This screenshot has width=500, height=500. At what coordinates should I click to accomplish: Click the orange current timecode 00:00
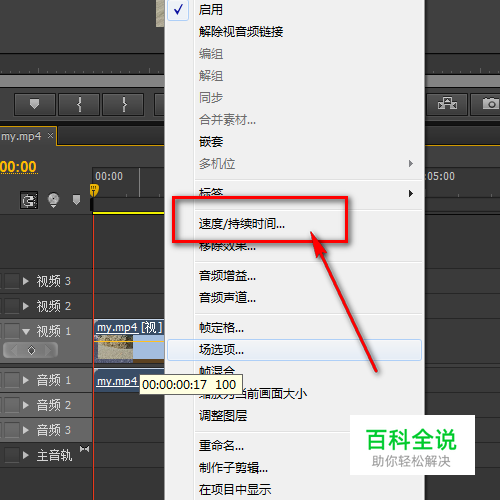(19, 167)
